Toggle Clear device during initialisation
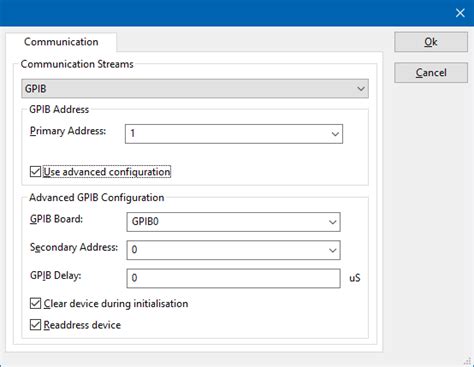Image resolution: width=474 pixels, height=367 pixels. 35,303
